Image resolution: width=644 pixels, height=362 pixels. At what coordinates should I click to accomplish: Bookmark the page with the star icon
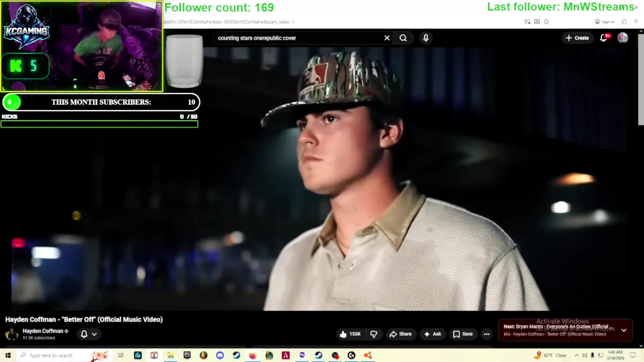click(x=546, y=22)
